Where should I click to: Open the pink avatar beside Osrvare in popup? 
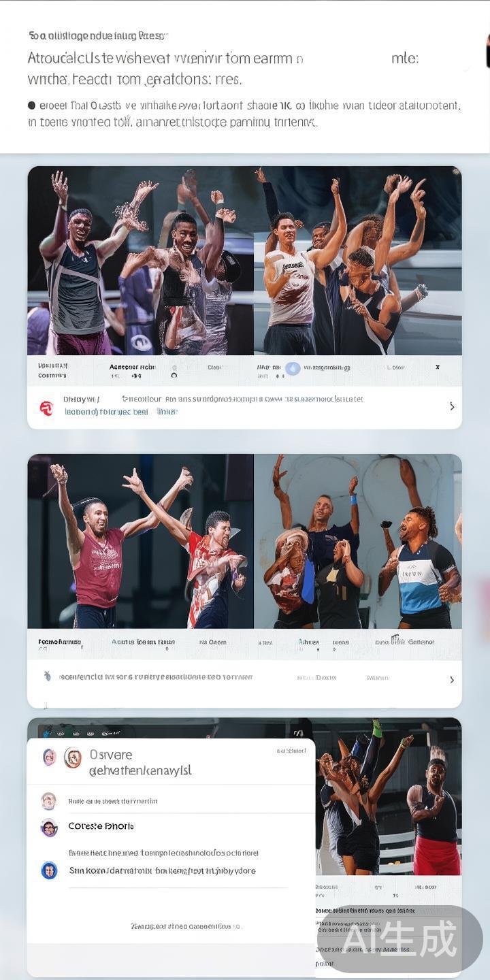[x=49, y=757]
